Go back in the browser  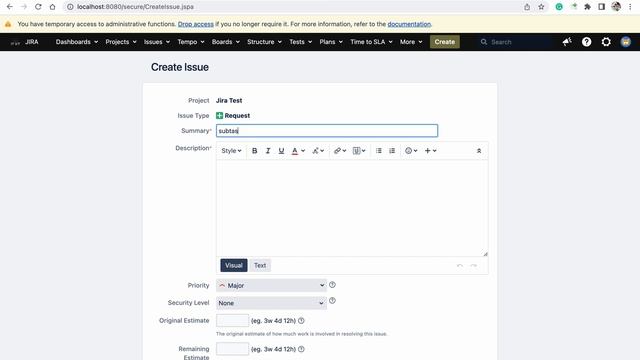10,7
